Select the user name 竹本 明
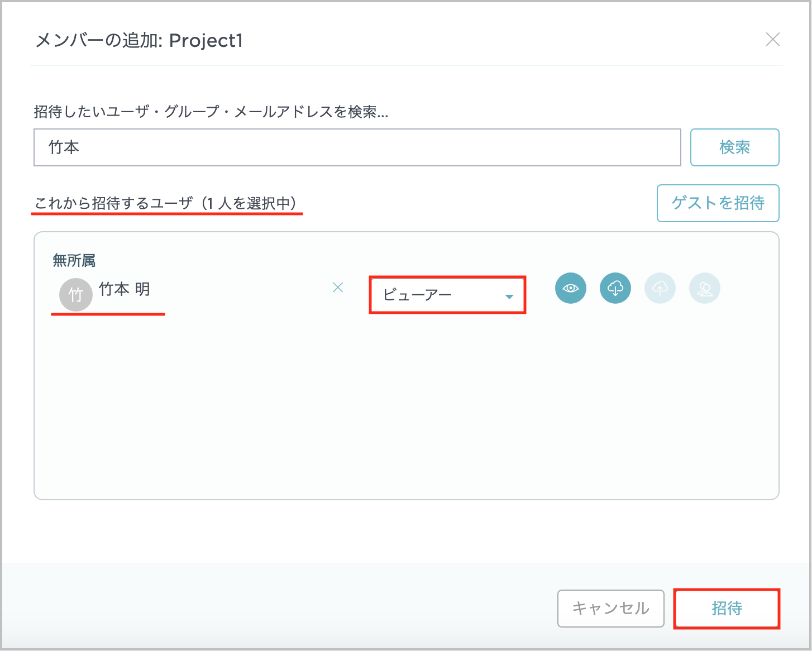The width and height of the screenshot is (812, 651). coord(125,289)
